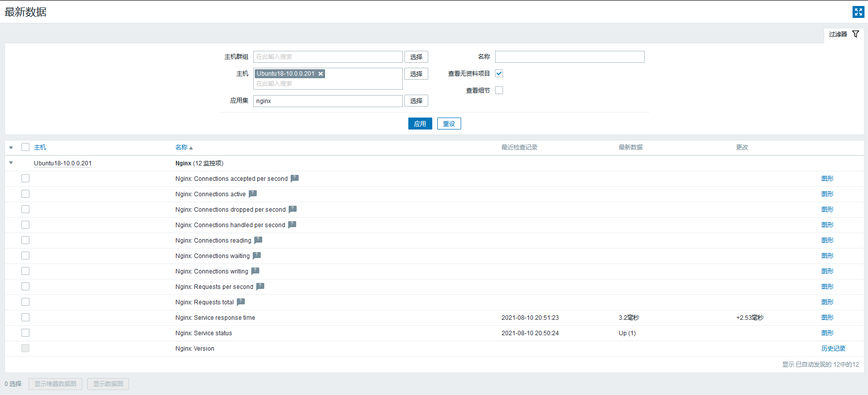Click the filter funnel icon

coord(856,34)
